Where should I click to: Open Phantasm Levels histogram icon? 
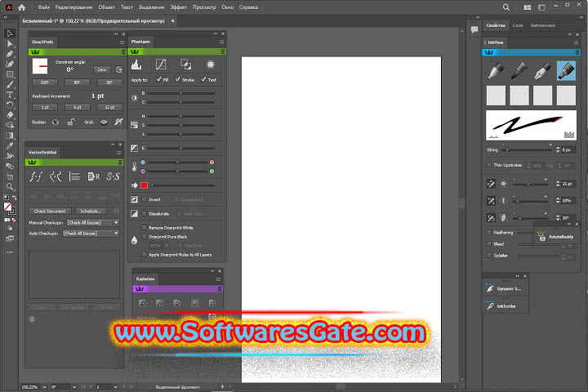(x=136, y=65)
